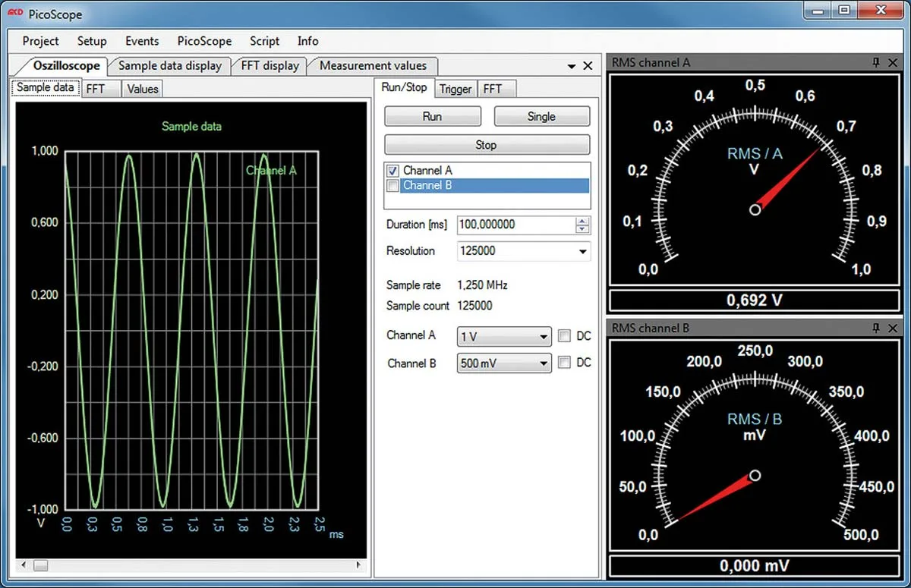Switch to the FFT display tab

(x=270, y=66)
